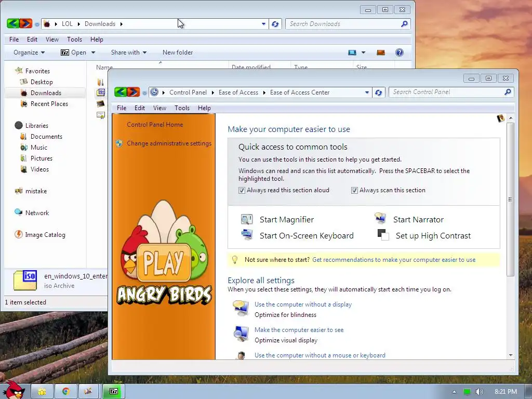Open Get recommendations to make computer easier link
532x399 pixels.
(394, 260)
